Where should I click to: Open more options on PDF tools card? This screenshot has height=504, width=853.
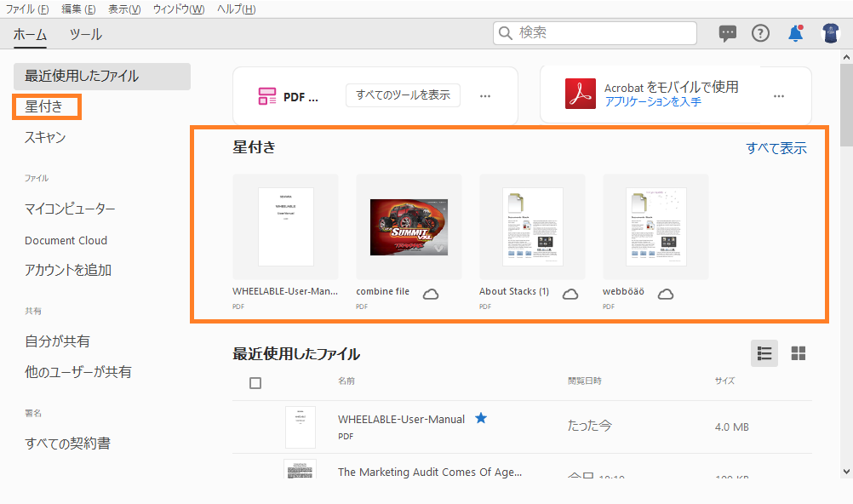(485, 96)
